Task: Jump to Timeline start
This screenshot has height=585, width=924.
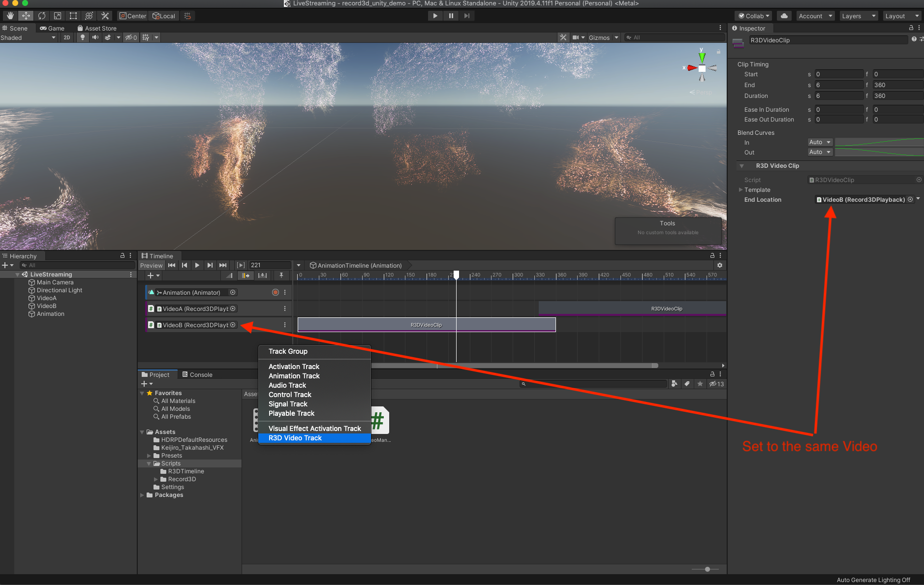Action: [x=172, y=265]
